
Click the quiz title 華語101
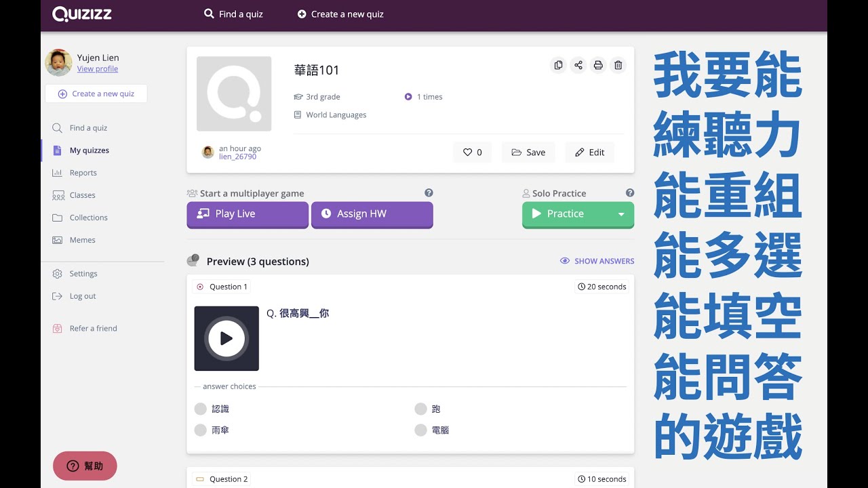pos(317,70)
